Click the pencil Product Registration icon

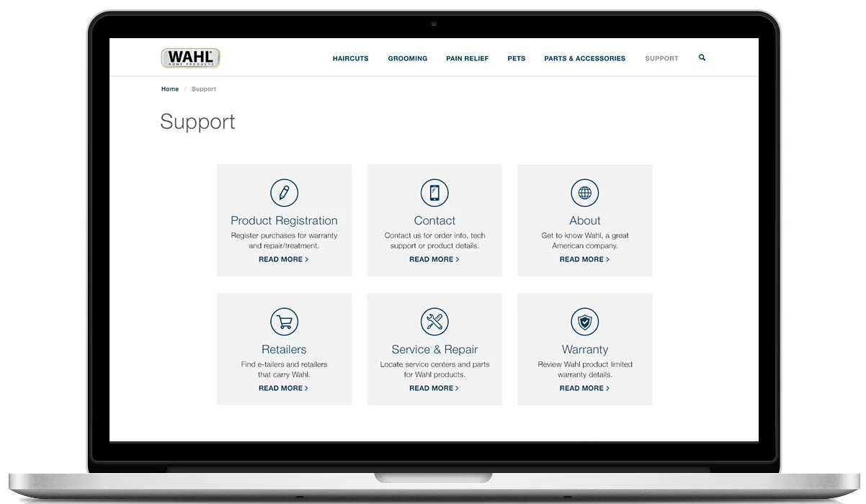[284, 193]
